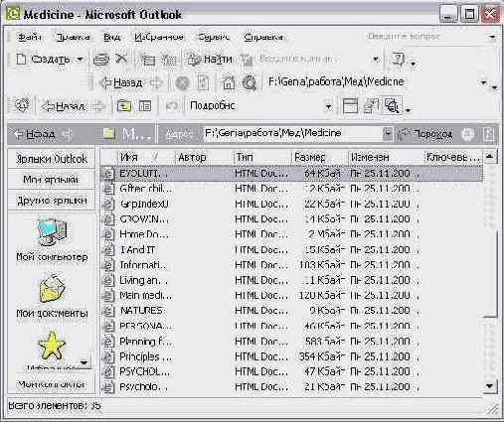Toggle the preview pane window icon
Screen dimensions: 504x422
pos(350,106)
